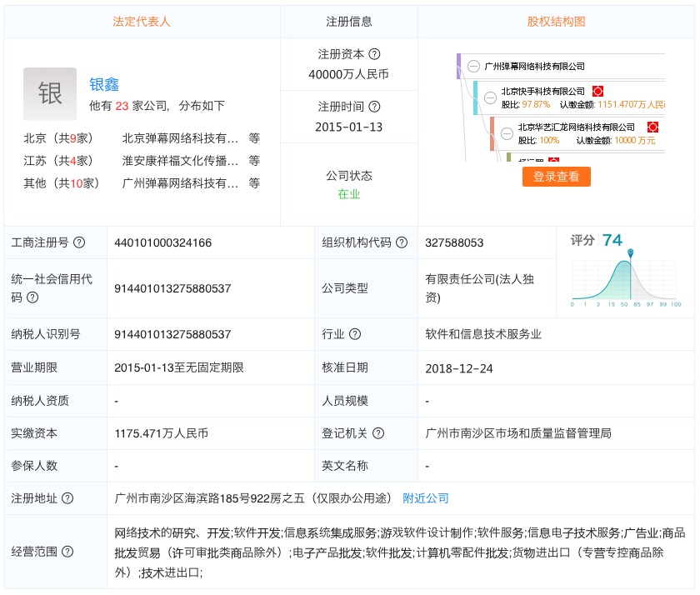This screenshot has height=595, width=700.
Task: Click question icon under 统一社会信用代码
Action: coord(32,297)
